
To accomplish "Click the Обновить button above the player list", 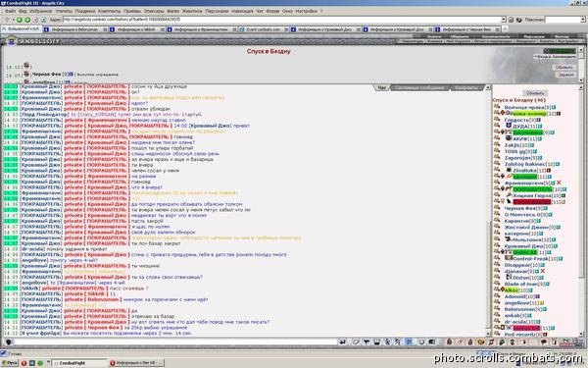I will click(x=535, y=93).
